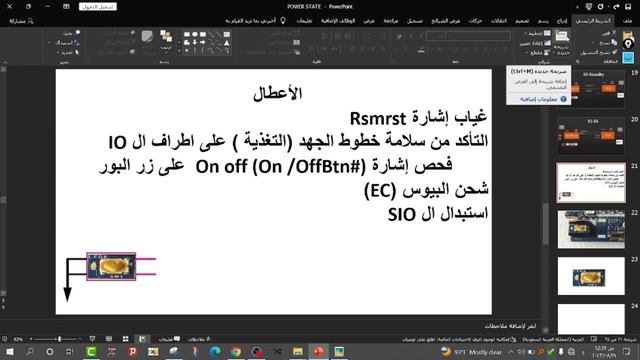Click the Cut (قص) scissors icon
Screen dimensions: 640x360
(614, 32)
